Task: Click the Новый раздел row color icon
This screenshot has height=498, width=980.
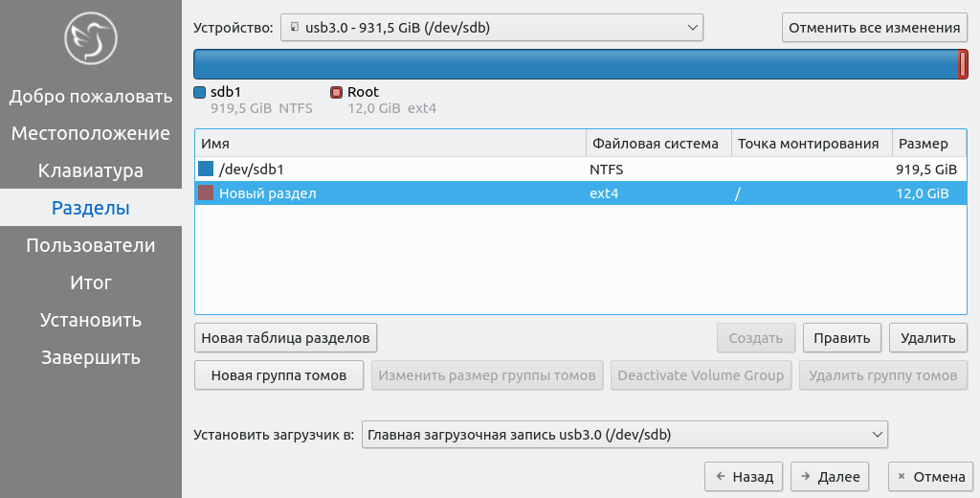Action: coord(206,192)
